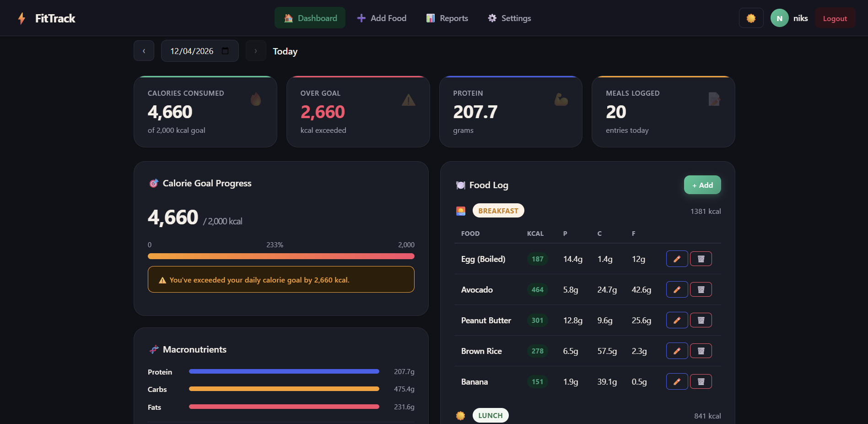
Task: Open the Dashboard tab
Action: coord(310,18)
